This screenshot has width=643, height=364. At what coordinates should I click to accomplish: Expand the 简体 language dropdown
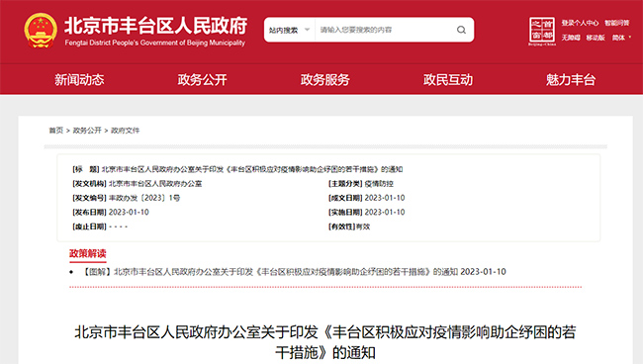[x=621, y=38]
